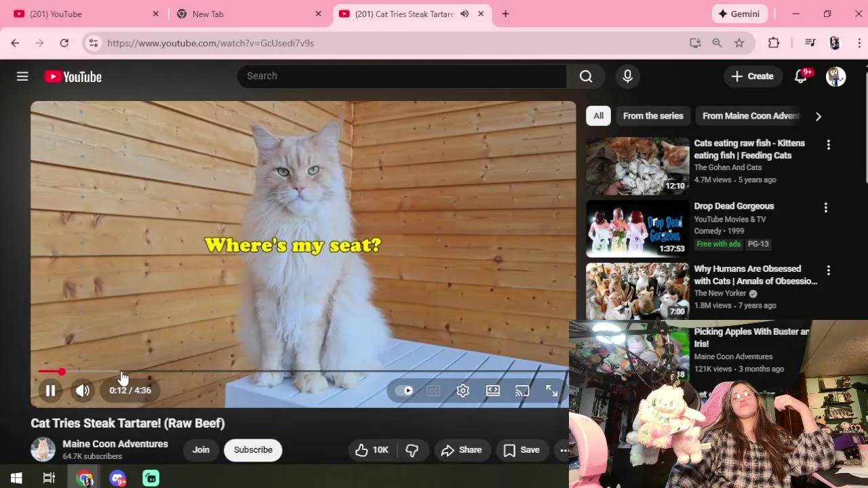The width and height of the screenshot is (868, 488).
Task: Save video to playlist
Action: coord(521,450)
